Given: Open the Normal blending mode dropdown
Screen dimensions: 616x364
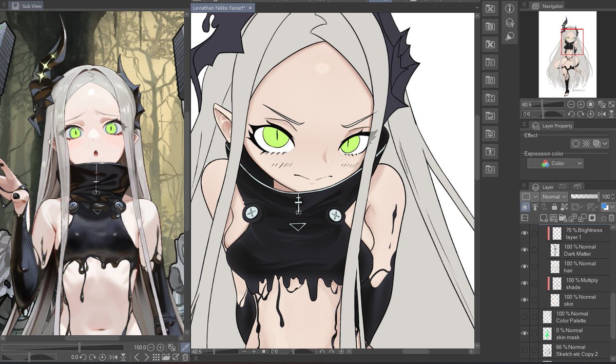Looking at the screenshot, I should (554, 197).
